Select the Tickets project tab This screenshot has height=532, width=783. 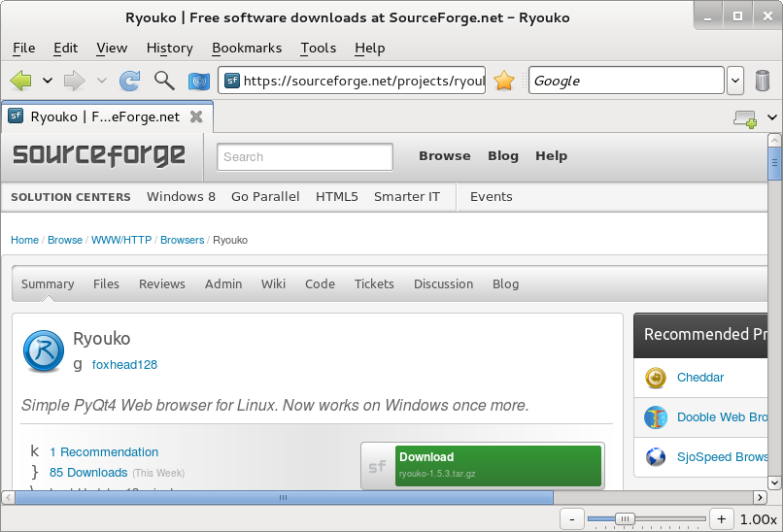tap(374, 284)
